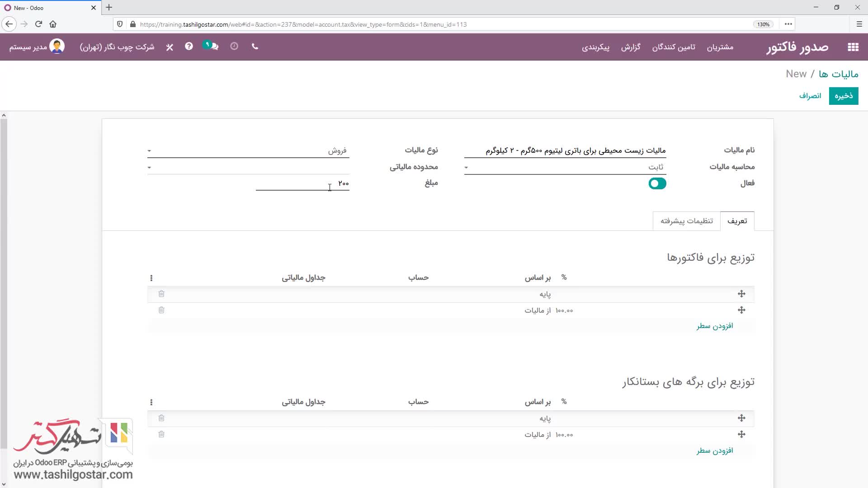Open the 'محدوده مالیاتی' tax scope dropdown
Image resolution: width=868 pixels, height=488 pixels.
coord(248,167)
